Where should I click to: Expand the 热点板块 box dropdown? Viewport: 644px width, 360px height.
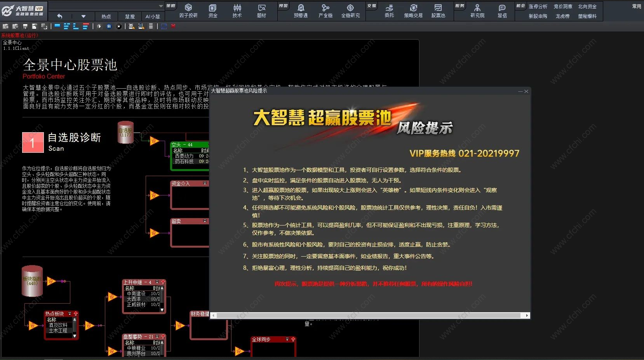coord(70,314)
